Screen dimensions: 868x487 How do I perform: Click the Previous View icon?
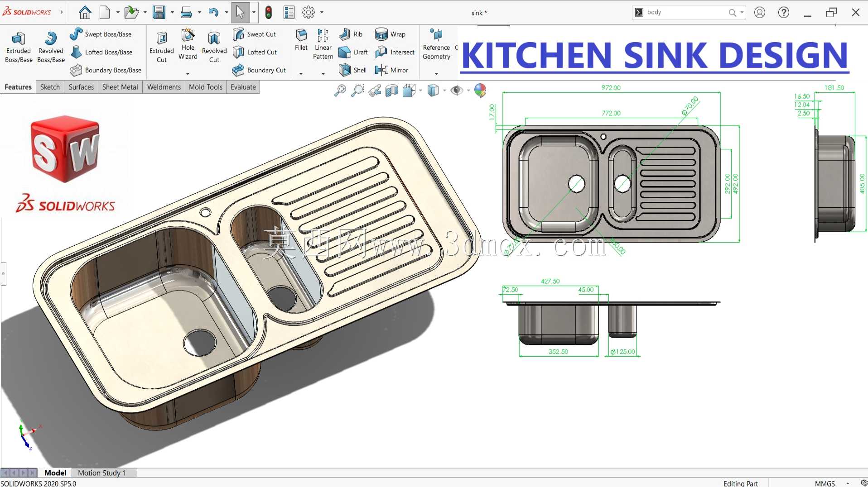pyautogui.click(x=375, y=91)
